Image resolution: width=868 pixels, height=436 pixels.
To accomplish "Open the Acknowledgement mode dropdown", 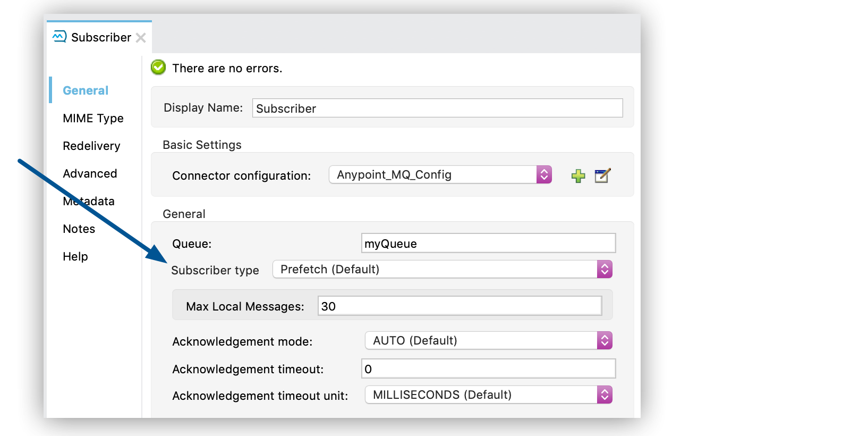I will tap(488, 341).
